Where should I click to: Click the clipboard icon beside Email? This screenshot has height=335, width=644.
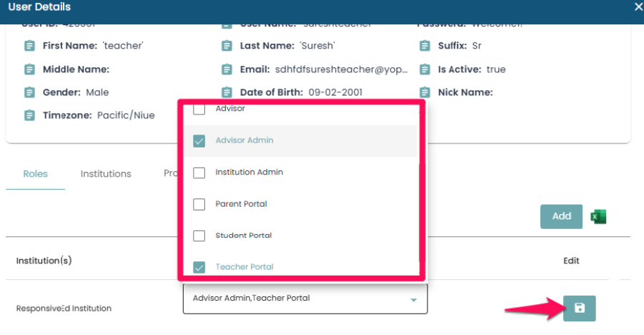click(x=227, y=69)
